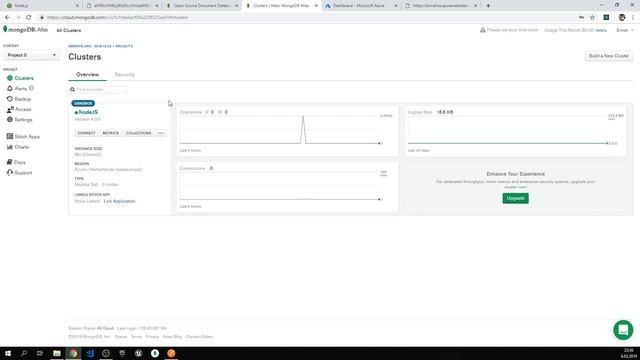This screenshot has height=360, width=640.
Task: Click the Link Application link
Action: tap(119, 201)
